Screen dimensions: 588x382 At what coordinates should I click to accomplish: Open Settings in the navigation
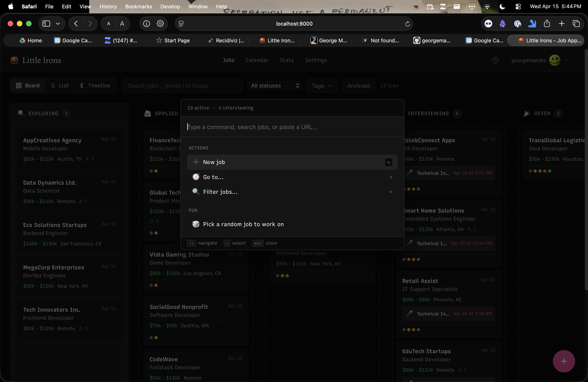(316, 60)
